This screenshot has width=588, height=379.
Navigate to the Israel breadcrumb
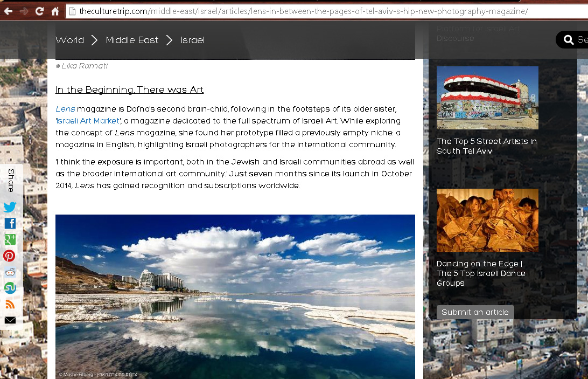pyautogui.click(x=193, y=40)
